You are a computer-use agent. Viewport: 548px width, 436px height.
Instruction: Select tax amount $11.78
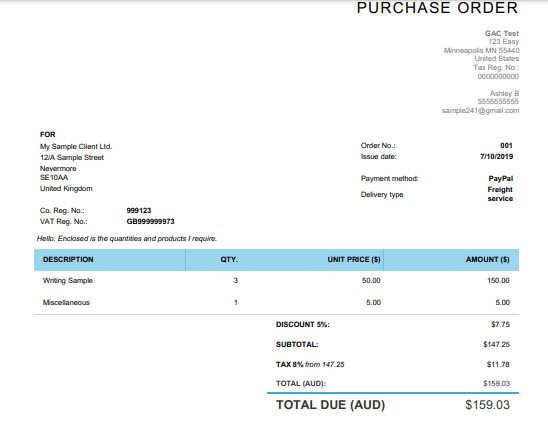[498, 364]
